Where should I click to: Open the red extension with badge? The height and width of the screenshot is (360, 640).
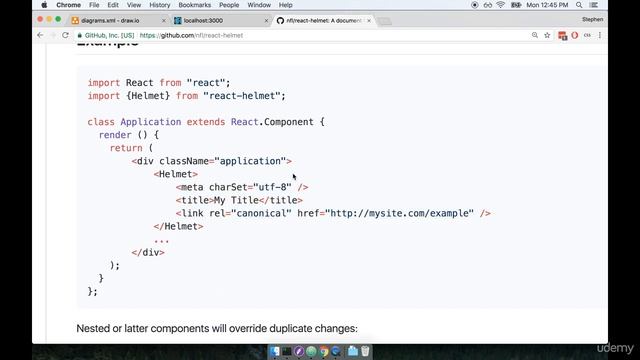[x=562, y=36]
